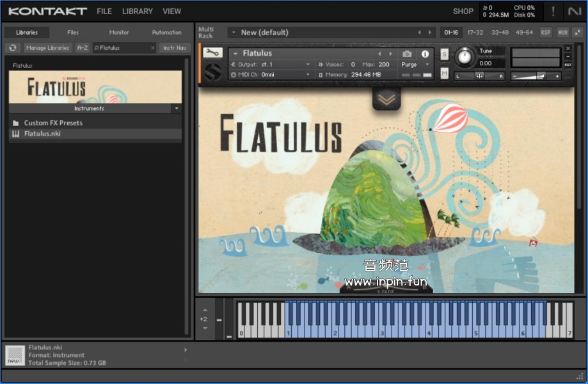Open the Purge dropdown menu
The image size is (588, 384).
click(415, 65)
